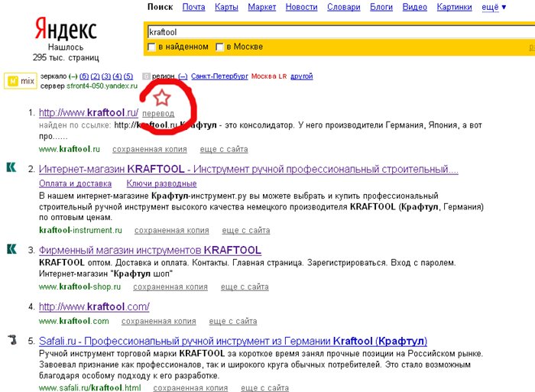Select mirror link (4)
Screen dimensions: 535x392
(117, 76)
